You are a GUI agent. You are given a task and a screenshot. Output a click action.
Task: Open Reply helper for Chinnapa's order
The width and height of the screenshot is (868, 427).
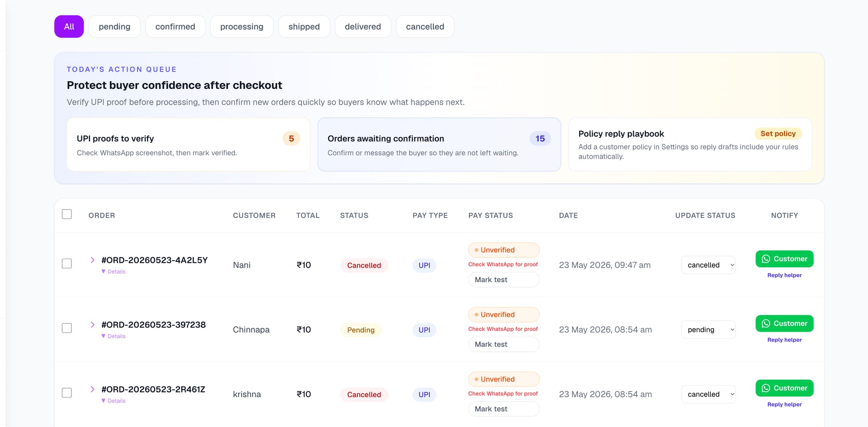click(x=785, y=340)
